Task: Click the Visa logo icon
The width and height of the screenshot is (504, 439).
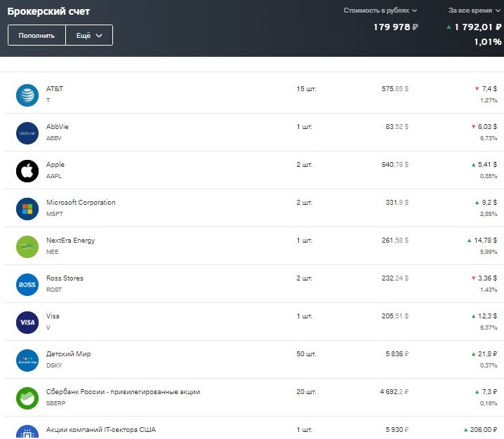Action: (27, 323)
